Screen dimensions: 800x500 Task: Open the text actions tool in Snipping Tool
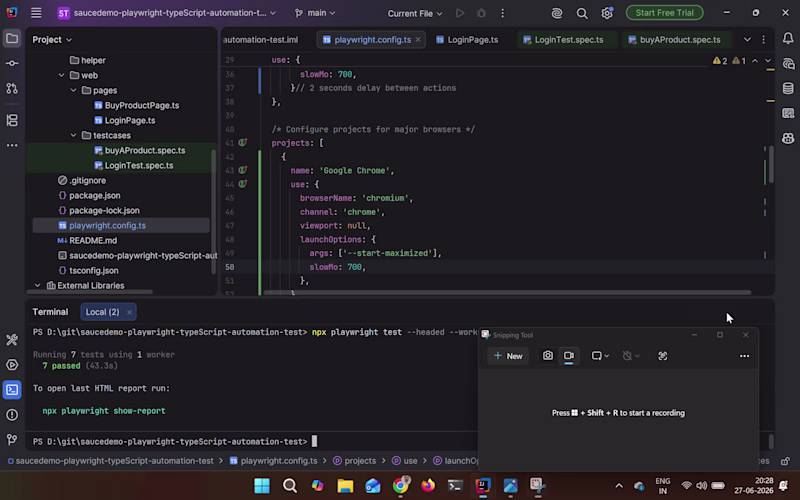662,356
